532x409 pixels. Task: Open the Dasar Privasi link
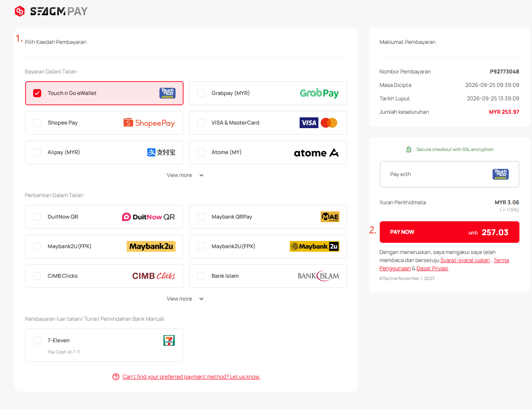432,268
